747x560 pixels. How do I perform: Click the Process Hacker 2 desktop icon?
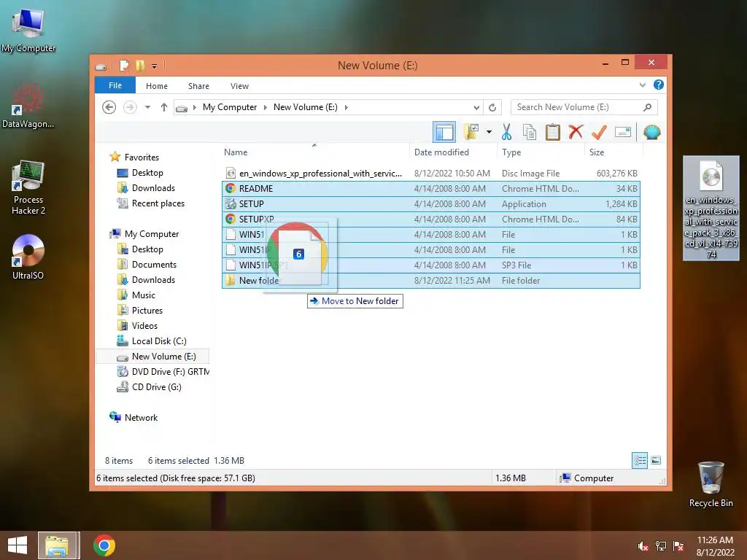pyautogui.click(x=28, y=187)
